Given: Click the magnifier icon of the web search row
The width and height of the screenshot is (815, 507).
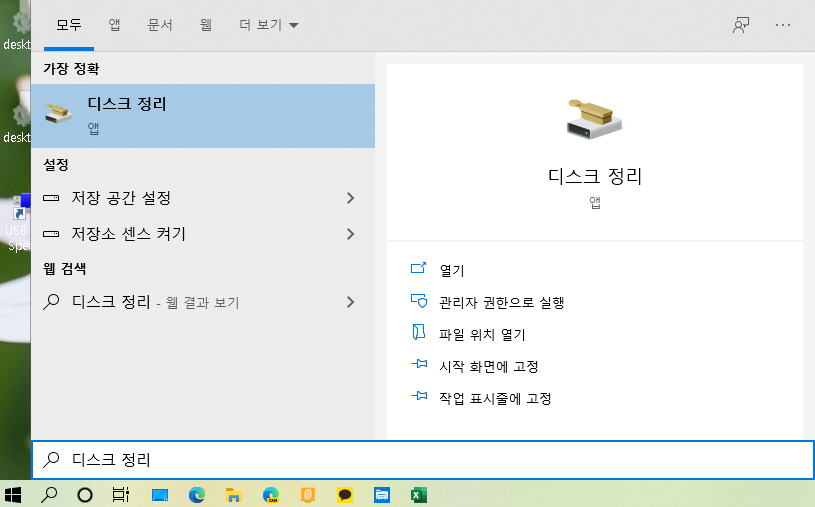Looking at the screenshot, I should (51, 302).
